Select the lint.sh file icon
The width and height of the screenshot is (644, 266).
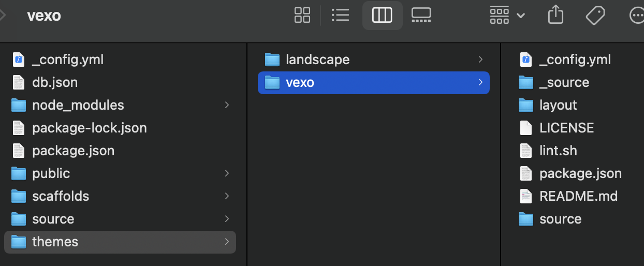[x=525, y=151]
